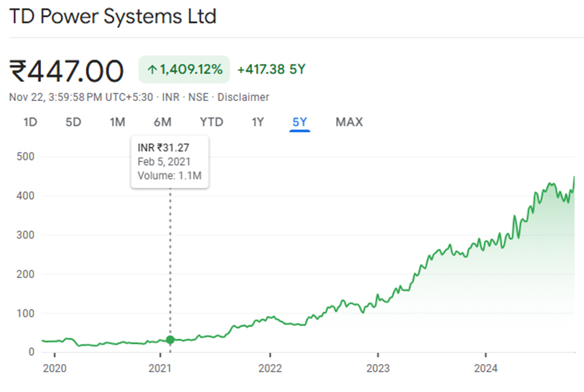584x392 pixels.
Task: Open the MAX time range
Action: pyautogui.click(x=349, y=122)
